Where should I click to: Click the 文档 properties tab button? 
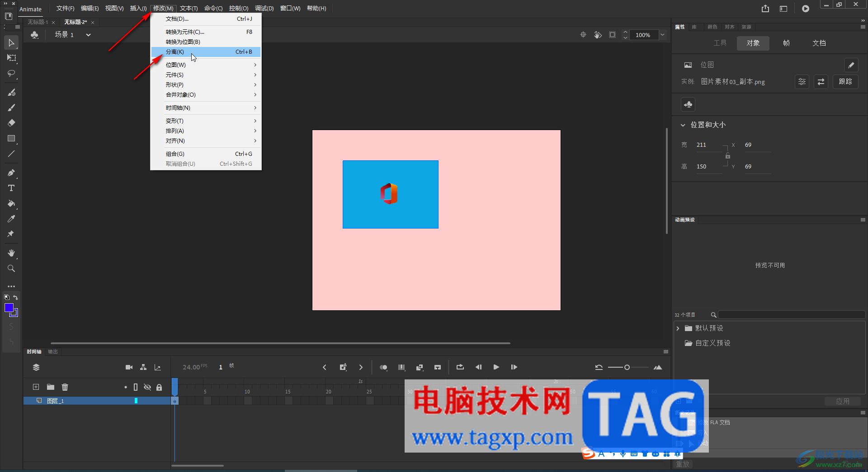click(819, 43)
